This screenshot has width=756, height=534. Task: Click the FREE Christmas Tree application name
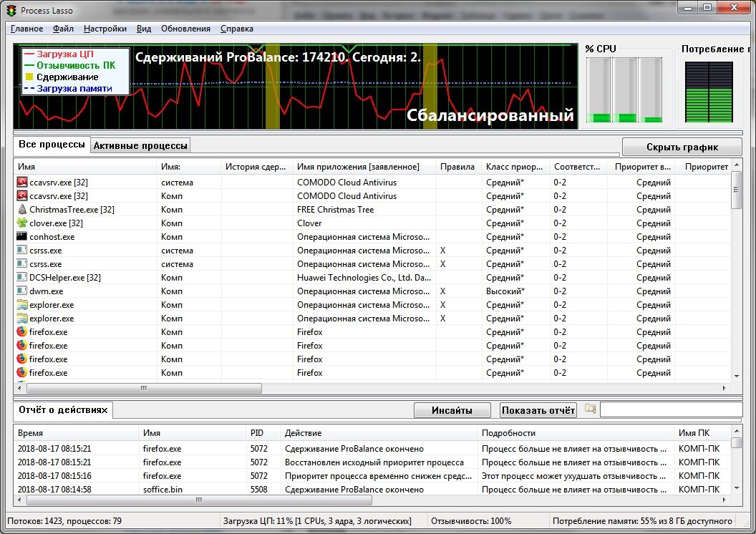click(x=335, y=209)
